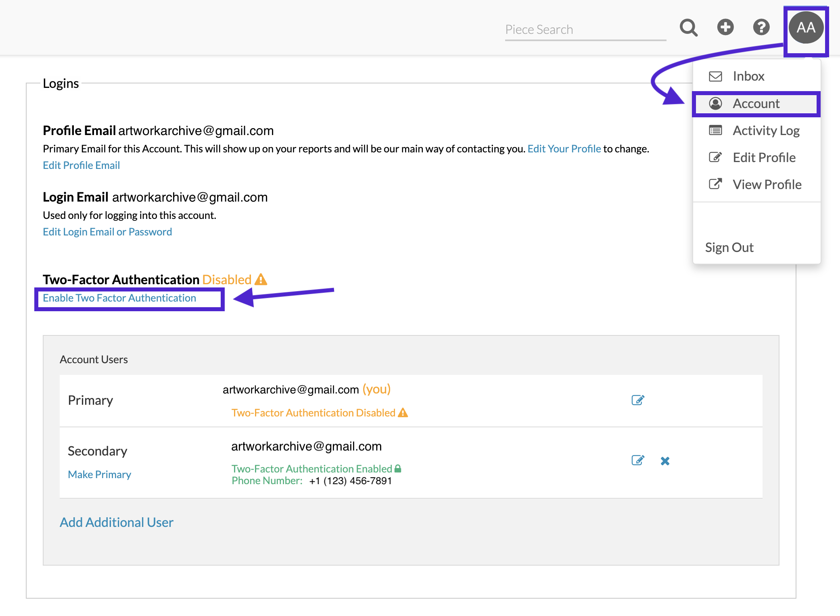
Task: Remove the Secondary user with X icon
Action: click(x=665, y=461)
